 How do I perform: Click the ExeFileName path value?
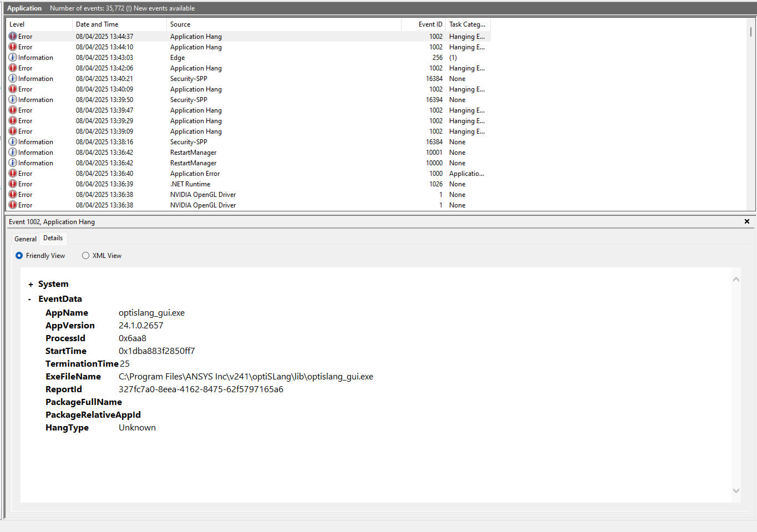[246, 377]
